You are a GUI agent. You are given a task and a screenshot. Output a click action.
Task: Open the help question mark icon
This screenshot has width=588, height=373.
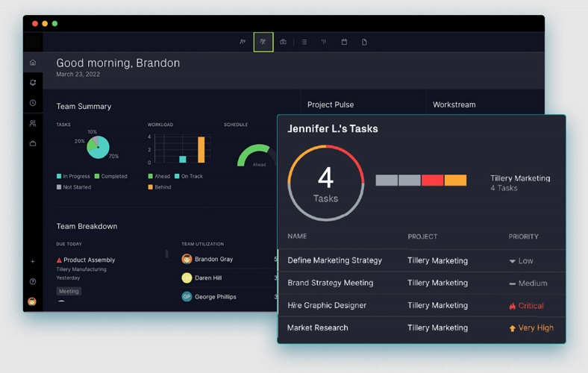[33, 282]
